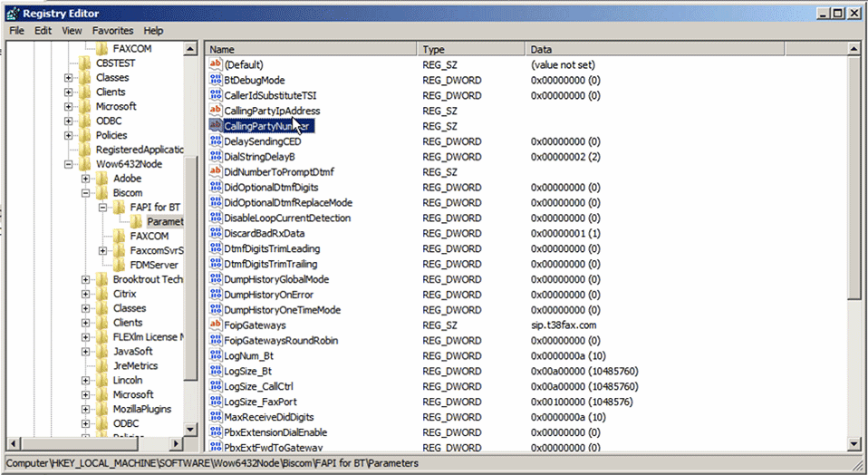Expand the FaxcomSvrS tree node
Screen dimensions: 868x475
pyautogui.click(x=102, y=250)
